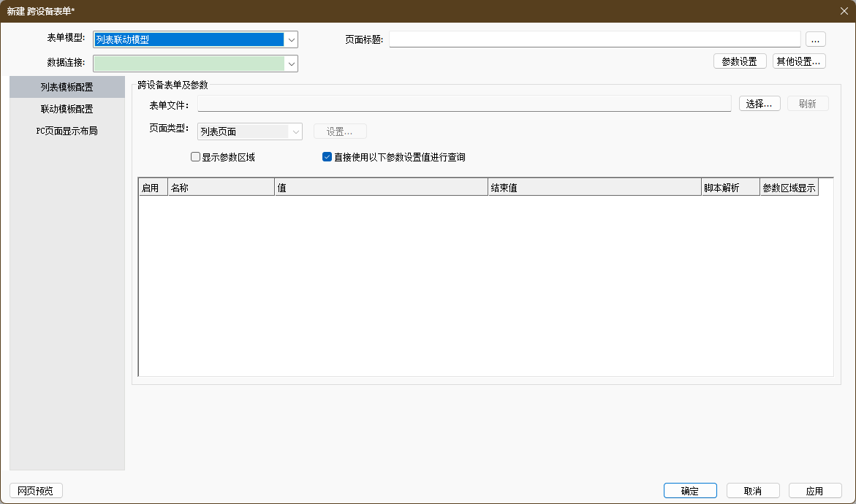Open the 表单模型 dropdown list
The image size is (856, 504).
click(x=292, y=39)
